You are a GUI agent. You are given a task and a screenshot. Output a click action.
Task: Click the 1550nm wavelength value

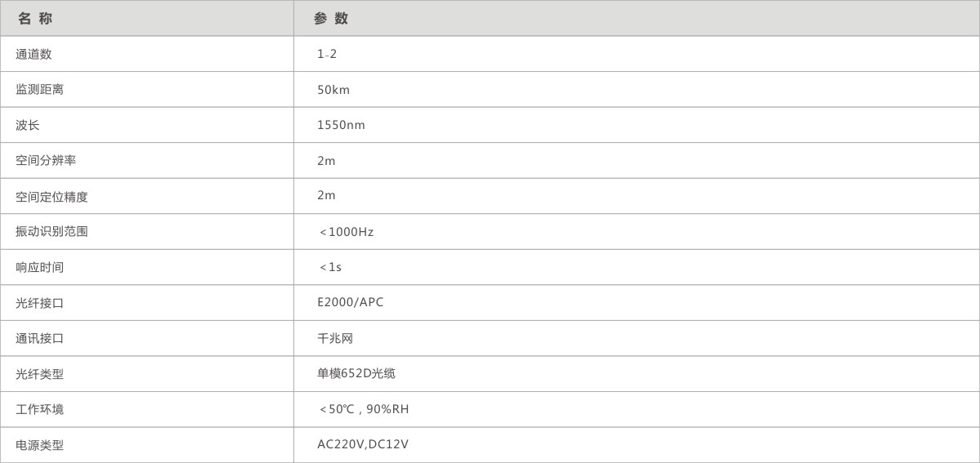[x=341, y=125]
